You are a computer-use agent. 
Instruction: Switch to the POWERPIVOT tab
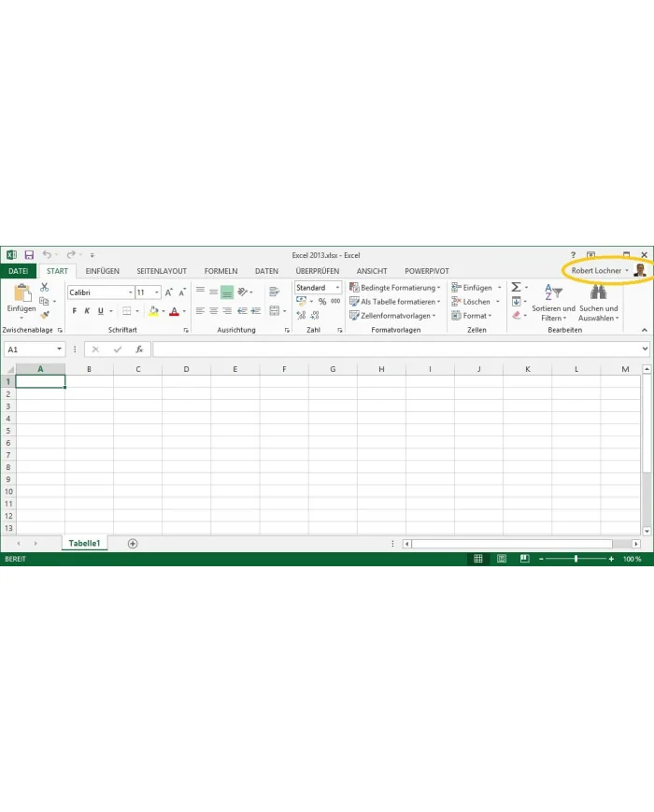[427, 271]
